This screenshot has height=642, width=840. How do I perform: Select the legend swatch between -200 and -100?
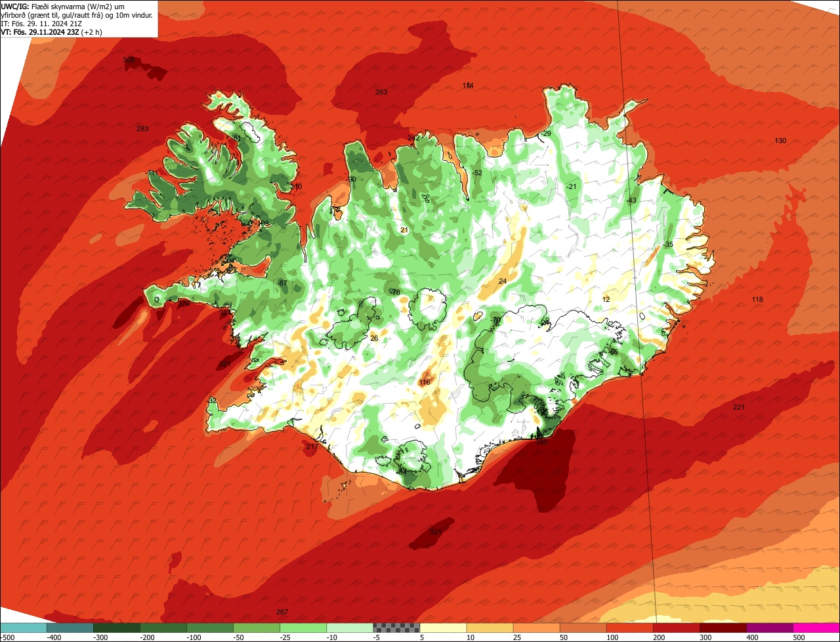coord(163,627)
